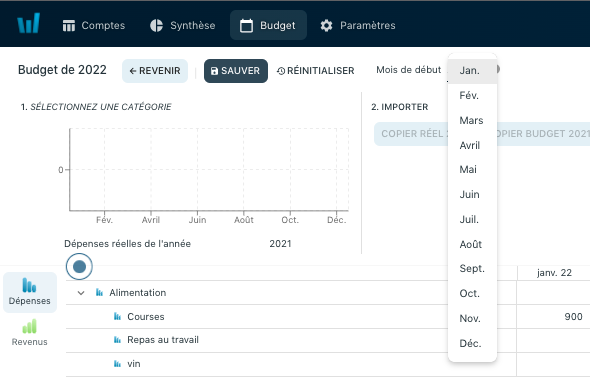This screenshot has height=377, width=590.
Task: Select Jan. as start month
Action: tap(472, 71)
